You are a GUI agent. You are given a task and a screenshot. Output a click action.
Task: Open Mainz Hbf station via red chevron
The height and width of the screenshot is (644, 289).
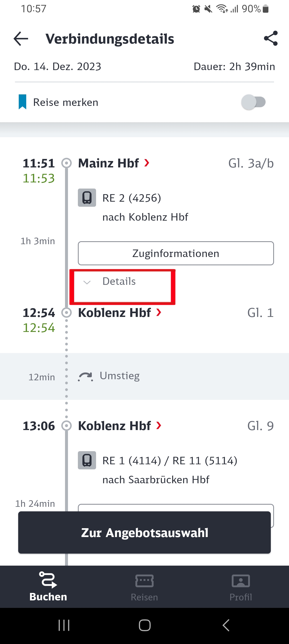coord(147,163)
